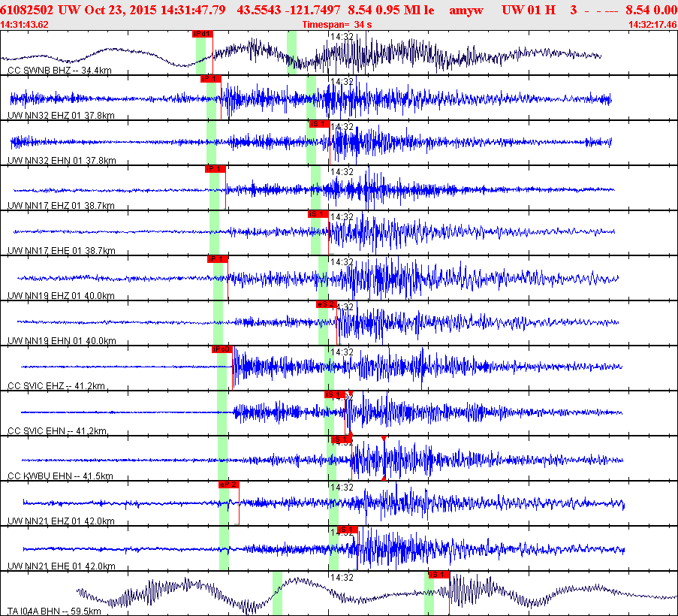678x616 pixels.
Task: Select the UW NN19 EHN 01 40.0km label
Action: pos(62,341)
